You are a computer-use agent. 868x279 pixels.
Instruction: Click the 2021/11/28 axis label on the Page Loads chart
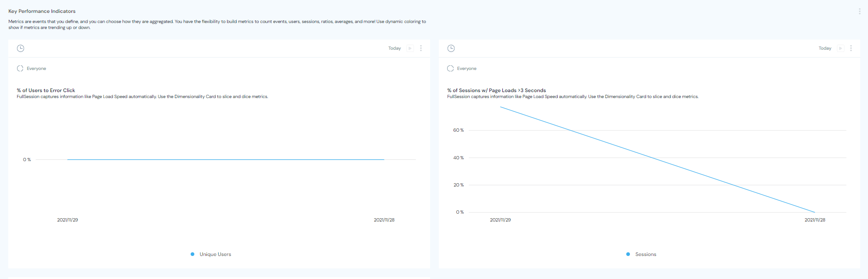pyautogui.click(x=815, y=220)
